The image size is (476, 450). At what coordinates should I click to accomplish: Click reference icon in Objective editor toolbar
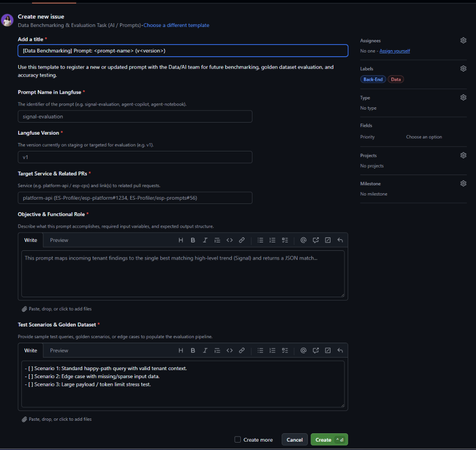316,240
